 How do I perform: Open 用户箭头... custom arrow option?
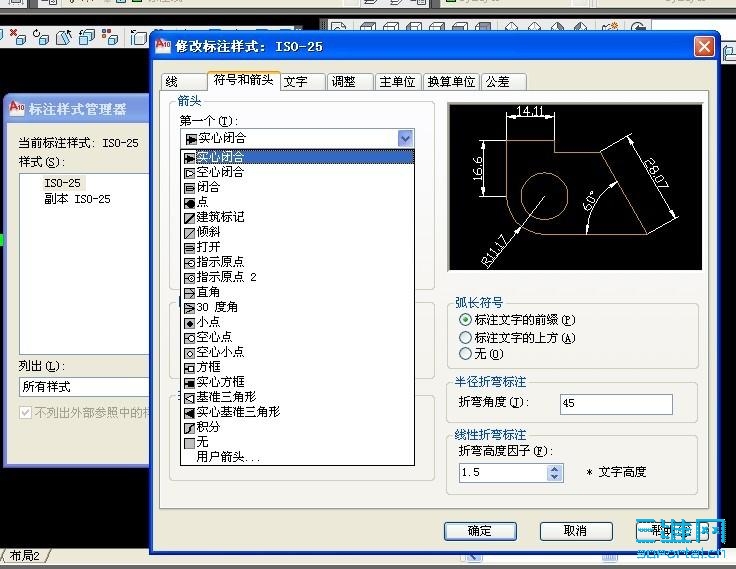pyautogui.click(x=297, y=457)
